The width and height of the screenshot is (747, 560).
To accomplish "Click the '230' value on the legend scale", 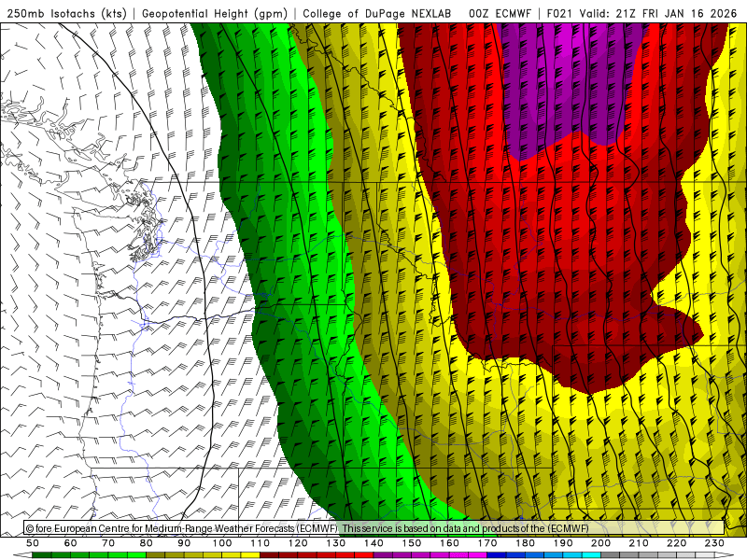I will (714, 543).
